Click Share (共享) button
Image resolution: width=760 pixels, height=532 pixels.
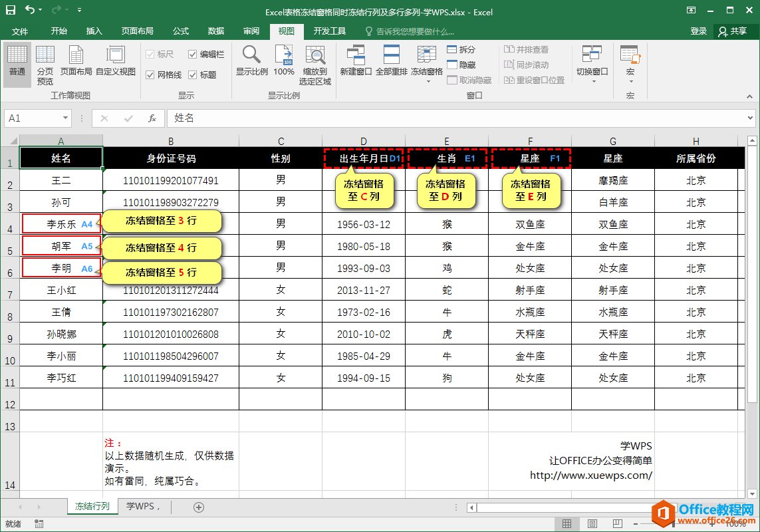pos(732,31)
